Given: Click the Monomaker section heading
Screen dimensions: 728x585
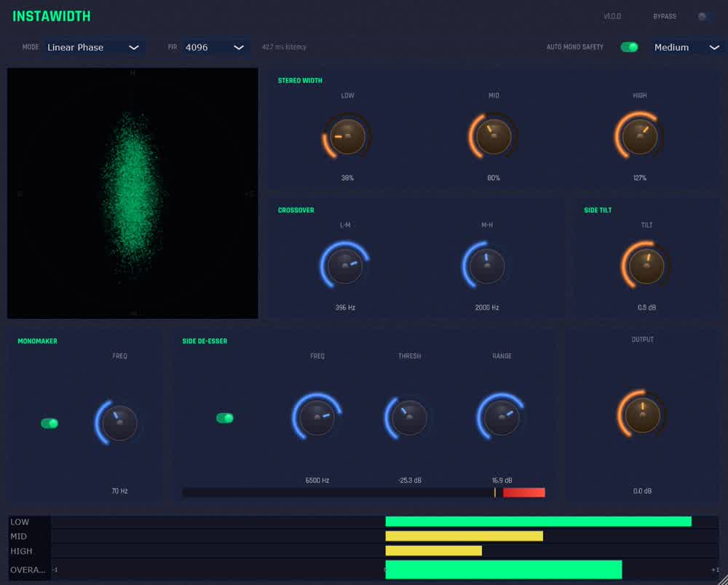Looking at the screenshot, I should click(37, 341).
